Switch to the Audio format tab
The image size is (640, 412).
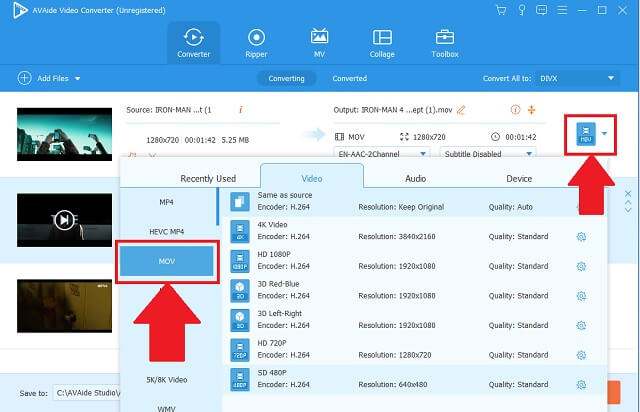[x=416, y=178]
